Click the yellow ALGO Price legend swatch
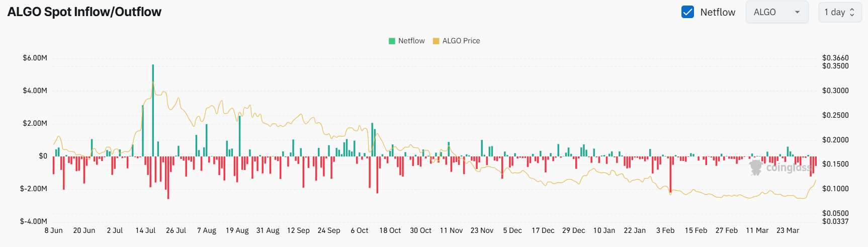868x247 pixels. coord(436,41)
